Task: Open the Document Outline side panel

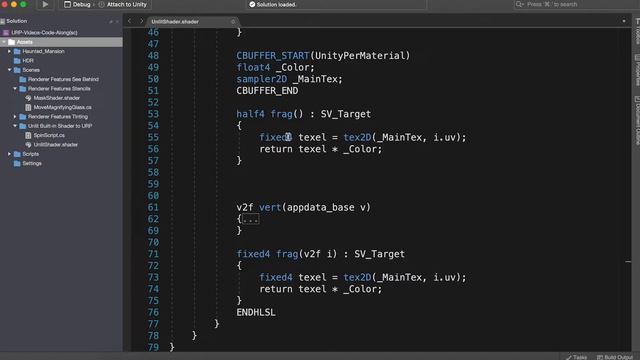Action: click(x=637, y=120)
